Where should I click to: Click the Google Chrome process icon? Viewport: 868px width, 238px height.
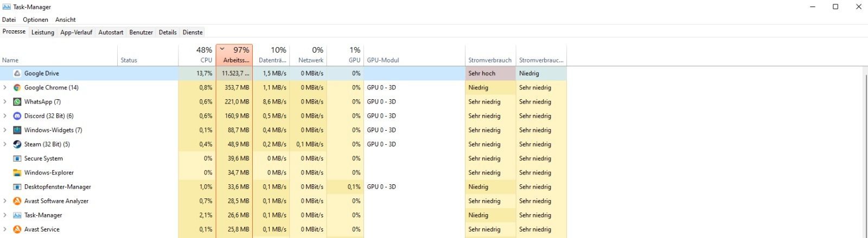(17, 87)
